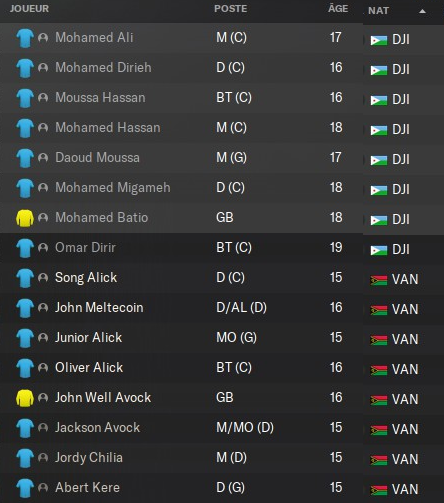
Task: Click John Well Avock's yellow goalkeeper shirt
Action: tap(25, 398)
